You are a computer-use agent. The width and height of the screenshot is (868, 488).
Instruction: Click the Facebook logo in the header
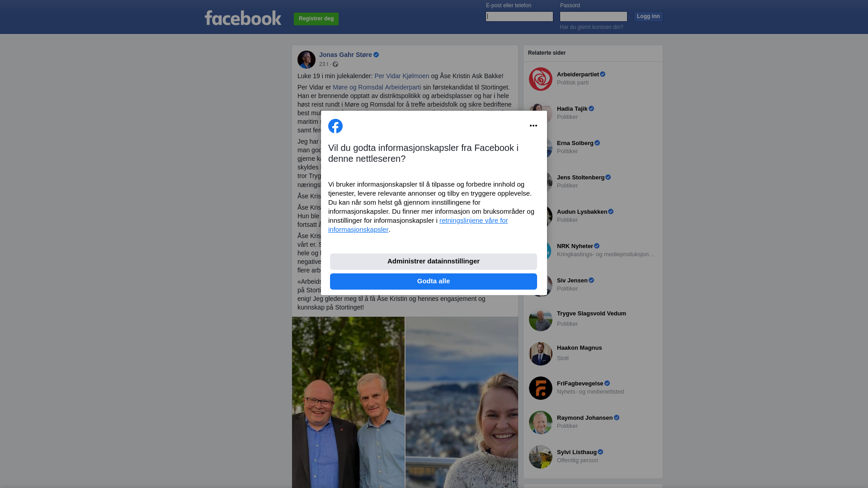coord(243,18)
